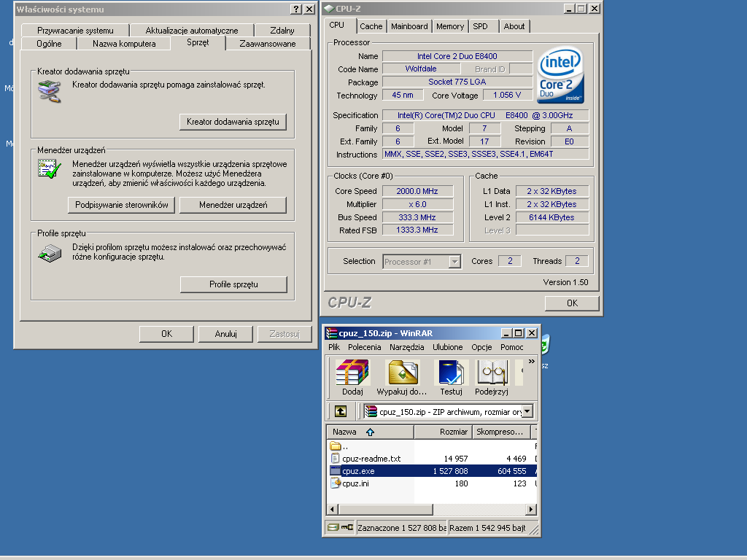Click Profile sprzętu button
747x560 pixels.
(x=233, y=284)
